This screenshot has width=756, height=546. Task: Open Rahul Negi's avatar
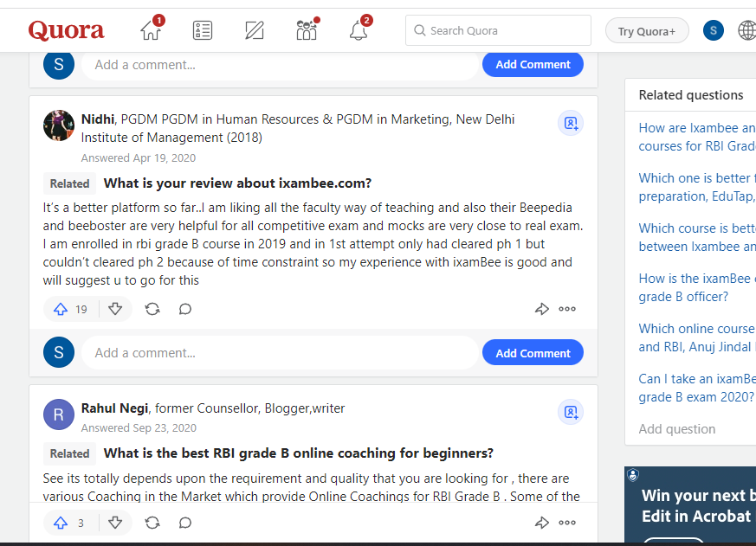point(59,414)
